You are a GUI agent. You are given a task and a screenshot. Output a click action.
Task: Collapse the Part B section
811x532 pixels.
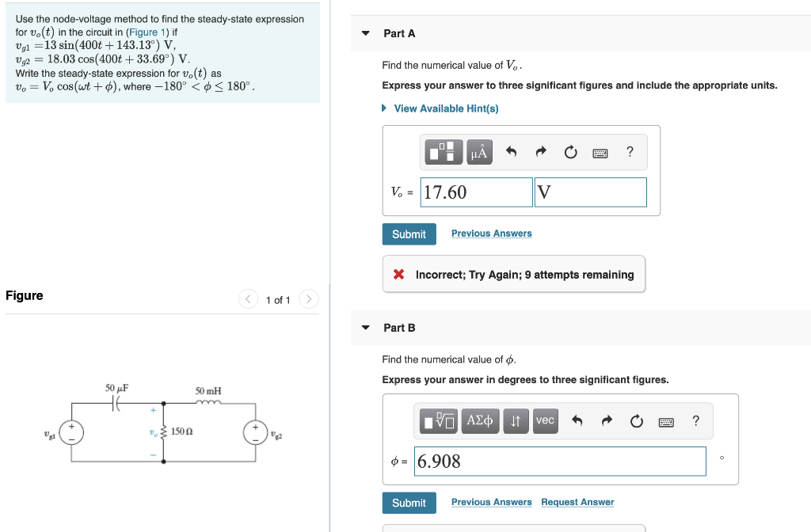pos(365,327)
